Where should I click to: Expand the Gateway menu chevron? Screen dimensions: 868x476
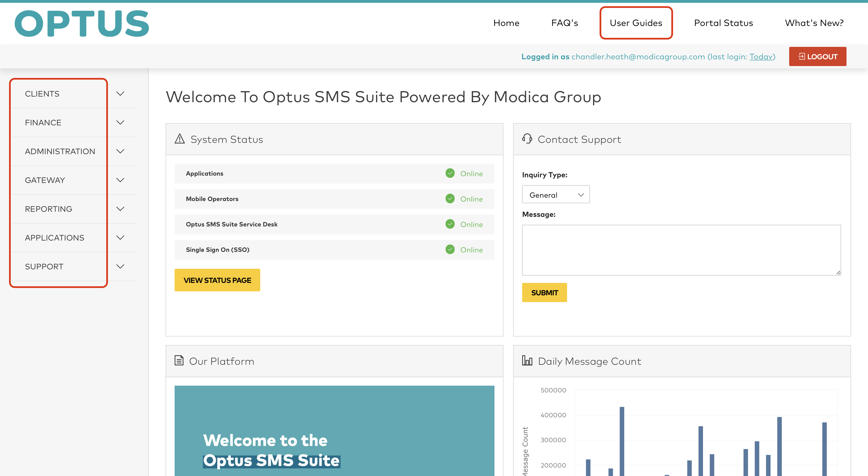pyautogui.click(x=120, y=180)
